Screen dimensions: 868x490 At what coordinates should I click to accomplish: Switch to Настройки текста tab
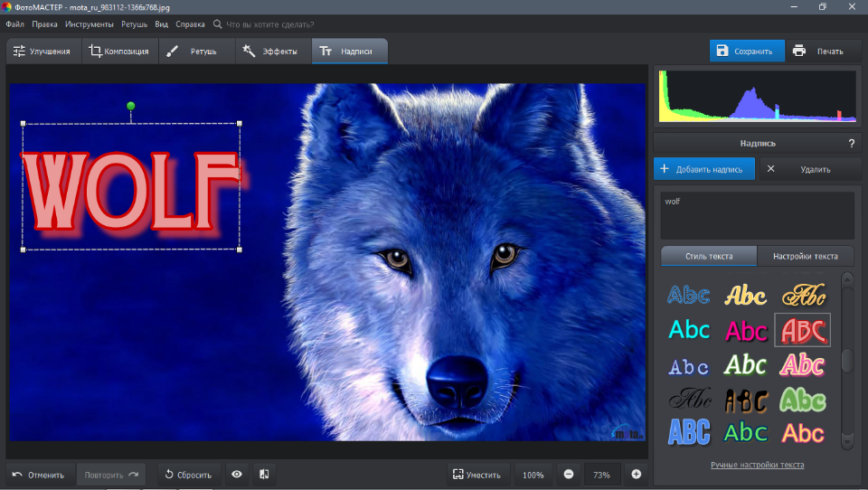tap(805, 256)
